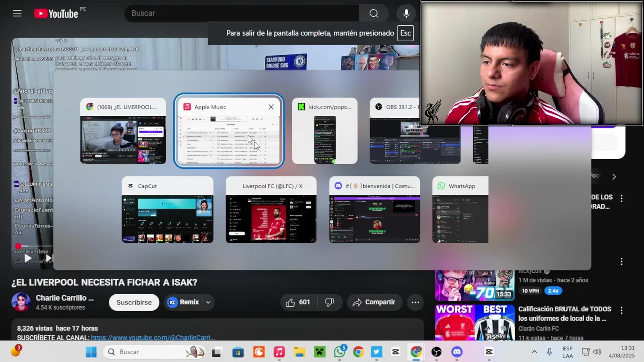Open Apple Music from the taskbar
644x362 pixels.
(x=279, y=352)
